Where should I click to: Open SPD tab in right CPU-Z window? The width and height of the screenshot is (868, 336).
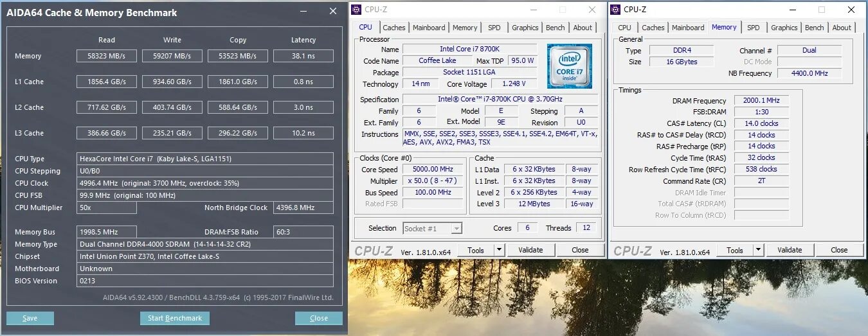pyautogui.click(x=754, y=28)
